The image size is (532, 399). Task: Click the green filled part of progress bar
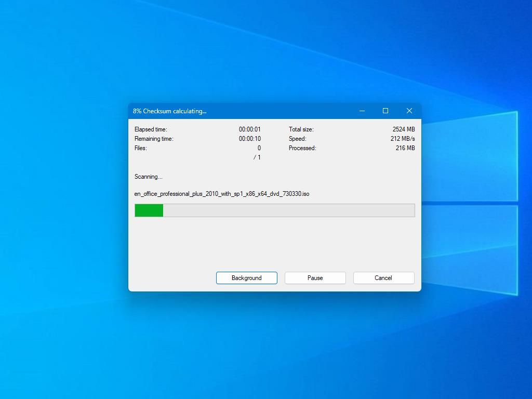click(149, 210)
